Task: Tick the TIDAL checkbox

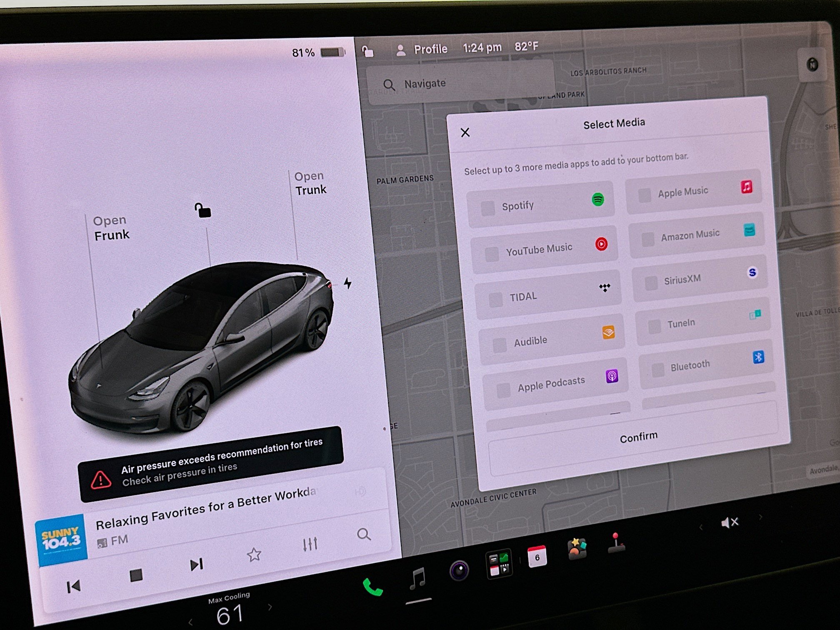Action: tap(495, 300)
